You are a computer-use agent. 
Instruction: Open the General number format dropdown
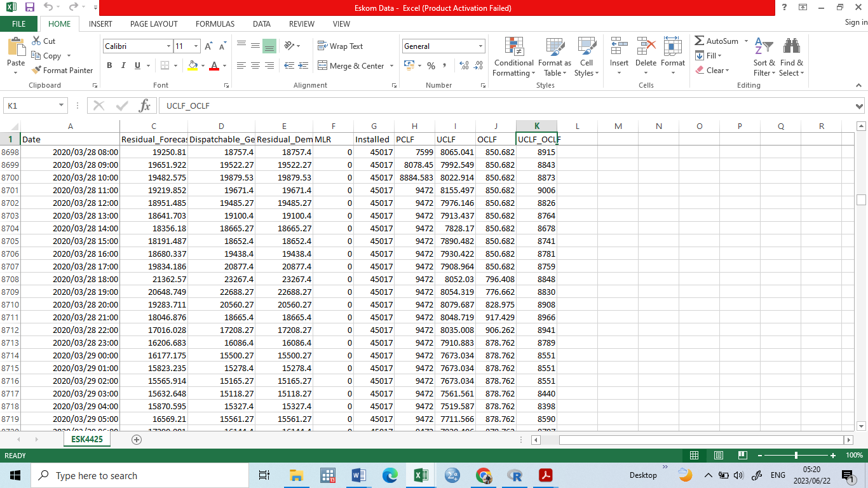[481, 46]
